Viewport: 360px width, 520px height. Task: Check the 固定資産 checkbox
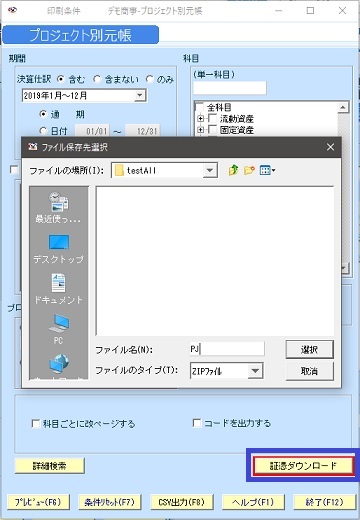[x=212, y=129]
